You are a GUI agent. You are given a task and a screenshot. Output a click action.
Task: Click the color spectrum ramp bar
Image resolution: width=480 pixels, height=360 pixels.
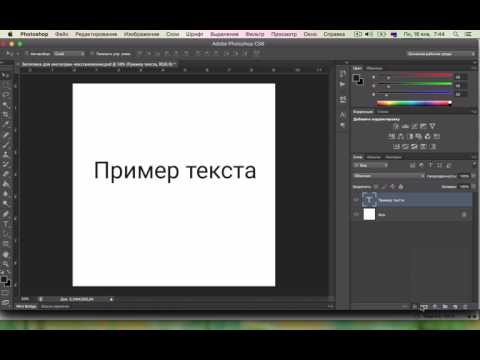(414, 103)
